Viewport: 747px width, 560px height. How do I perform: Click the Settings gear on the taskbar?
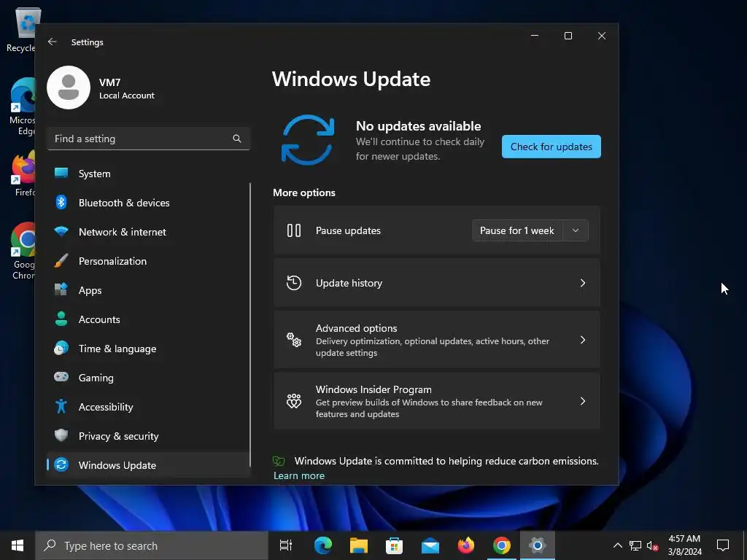coord(537,545)
